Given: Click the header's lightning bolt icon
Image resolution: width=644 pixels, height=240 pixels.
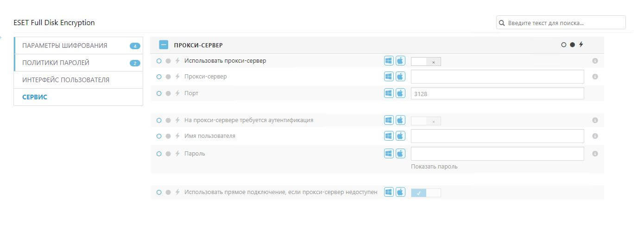Looking at the screenshot, I should tap(581, 45).
